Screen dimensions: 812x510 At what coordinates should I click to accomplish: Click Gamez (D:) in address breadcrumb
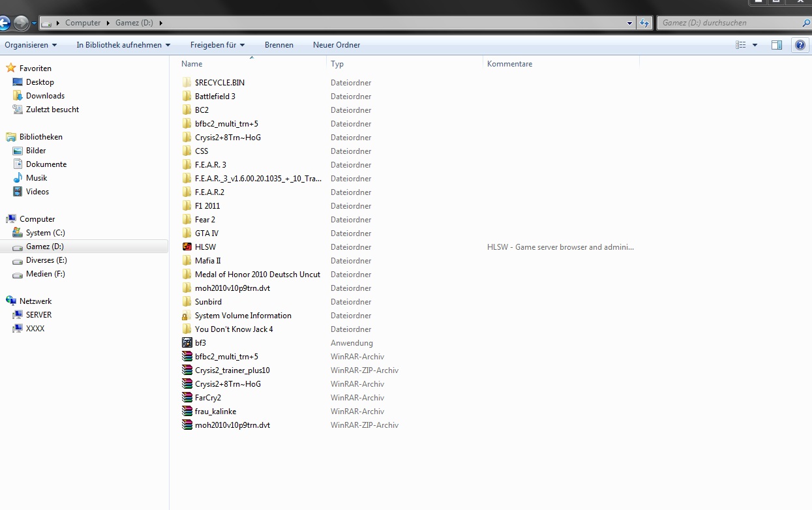pyautogui.click(x=134, y=23)
